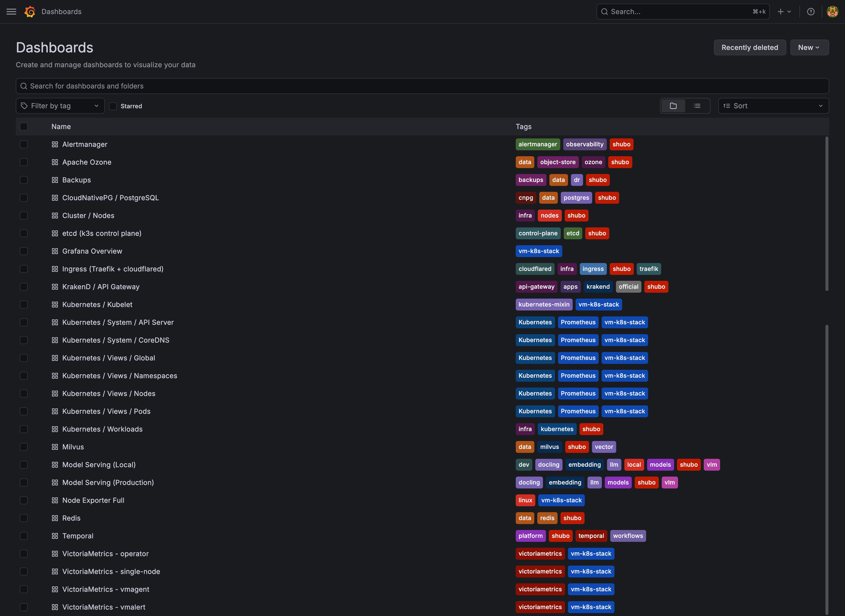845x616 pixels.
Task: Focus the Search for dashboards and folders field
Action: point(422,86)
